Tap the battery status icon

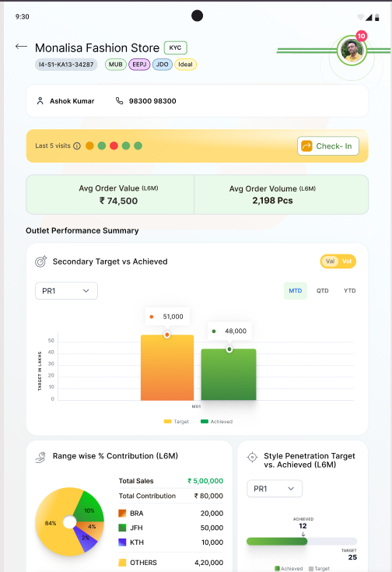[x=377, y=17]
